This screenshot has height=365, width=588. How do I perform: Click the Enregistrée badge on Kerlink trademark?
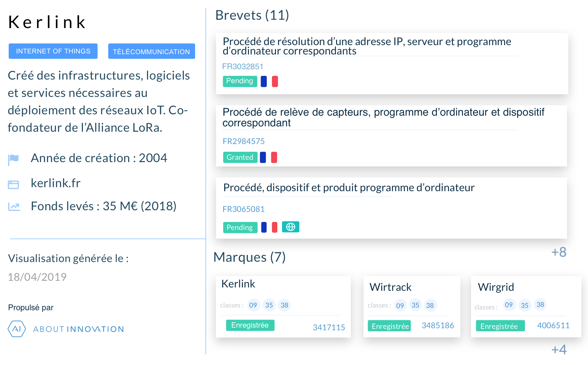click(250, 325)
